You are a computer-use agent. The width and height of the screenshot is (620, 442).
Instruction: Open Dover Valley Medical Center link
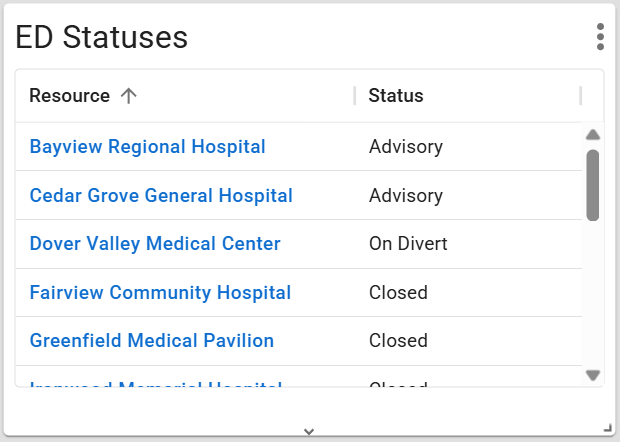[x=155, y=244]
